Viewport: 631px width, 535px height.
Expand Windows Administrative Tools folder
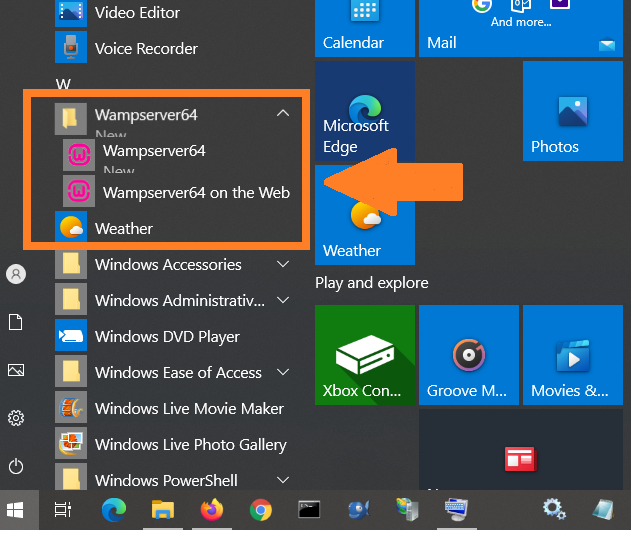(283, 301)
